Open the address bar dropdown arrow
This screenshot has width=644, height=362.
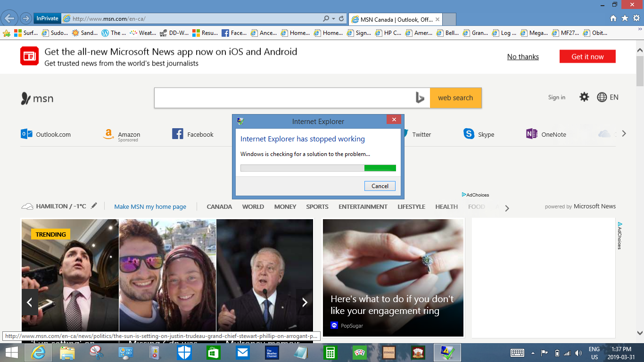[334, 18]
